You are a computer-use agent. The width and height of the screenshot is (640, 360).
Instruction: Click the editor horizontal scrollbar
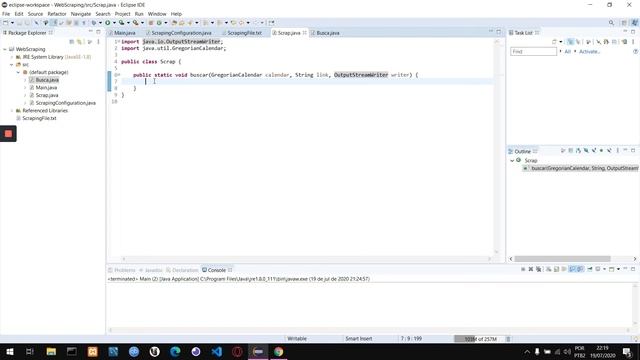[307, 259]
